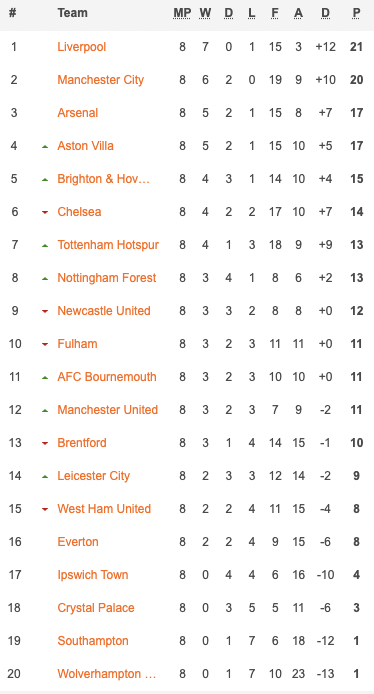Select the Crystal Palace team link
This screenshot has width=374, height=694.
pos(96,608)
